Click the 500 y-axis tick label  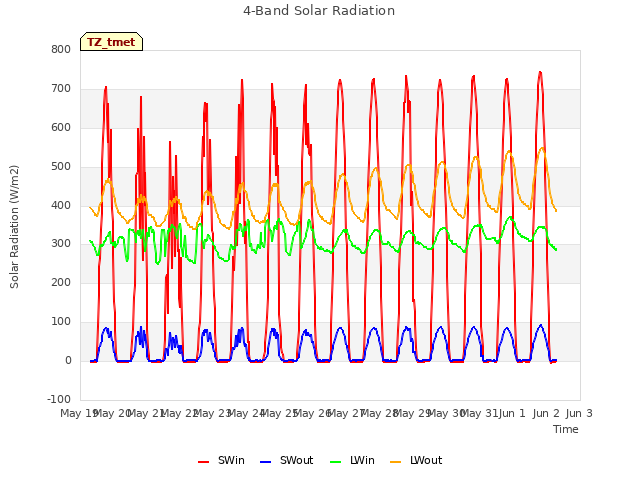61,166
